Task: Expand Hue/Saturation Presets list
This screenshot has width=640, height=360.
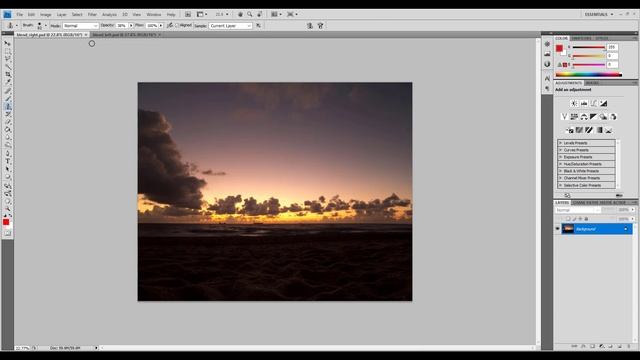Action: click(x=561, y=164)
